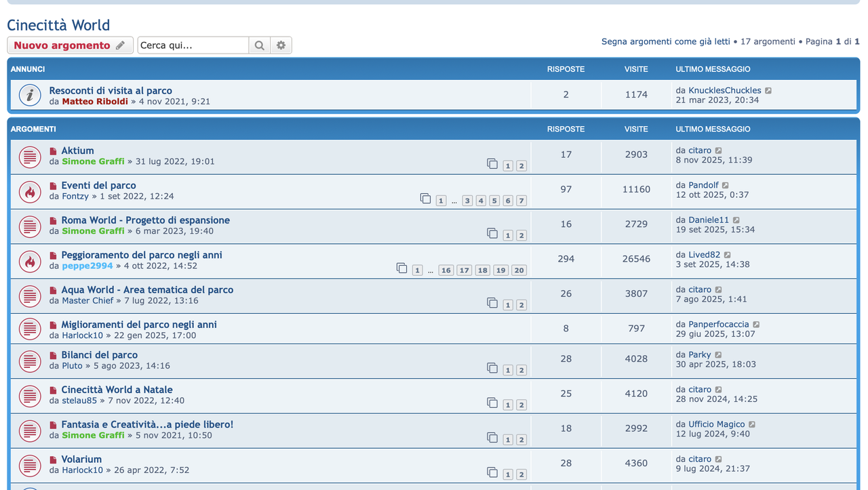Go to latest post icon next to Parky
Image resolution: width=868 pixels, height=490 pixels.
[x=718, y=355]
